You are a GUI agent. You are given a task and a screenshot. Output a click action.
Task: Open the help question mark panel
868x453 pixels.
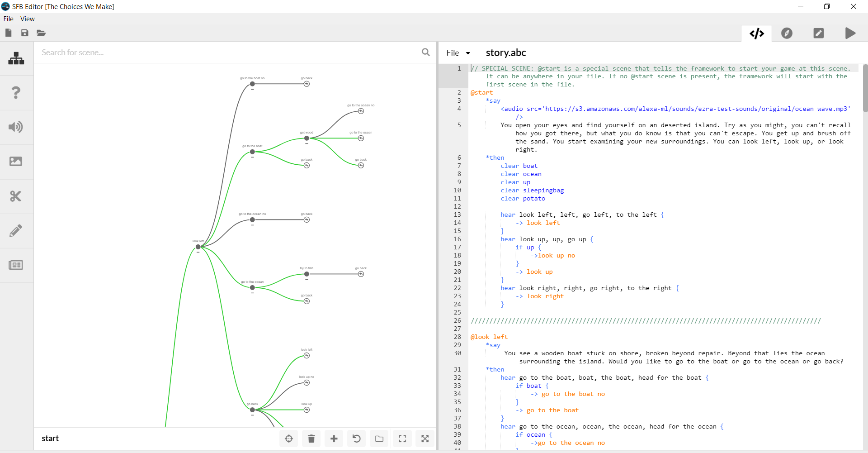click(x=16, y=93)
